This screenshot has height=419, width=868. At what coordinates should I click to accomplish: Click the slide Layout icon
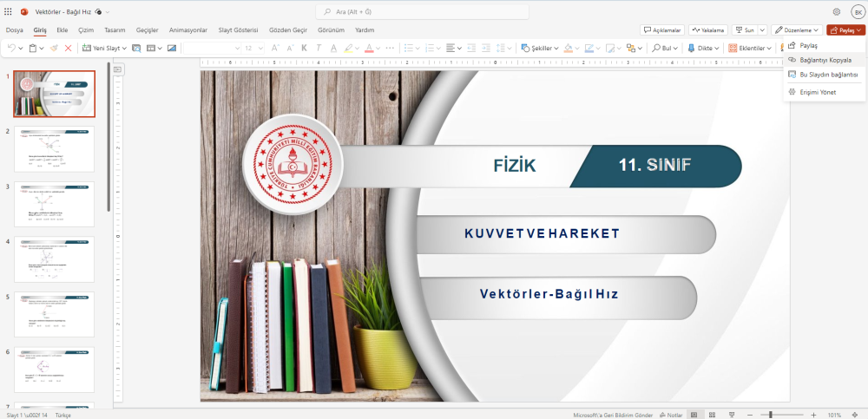click(x=150, y=49)
